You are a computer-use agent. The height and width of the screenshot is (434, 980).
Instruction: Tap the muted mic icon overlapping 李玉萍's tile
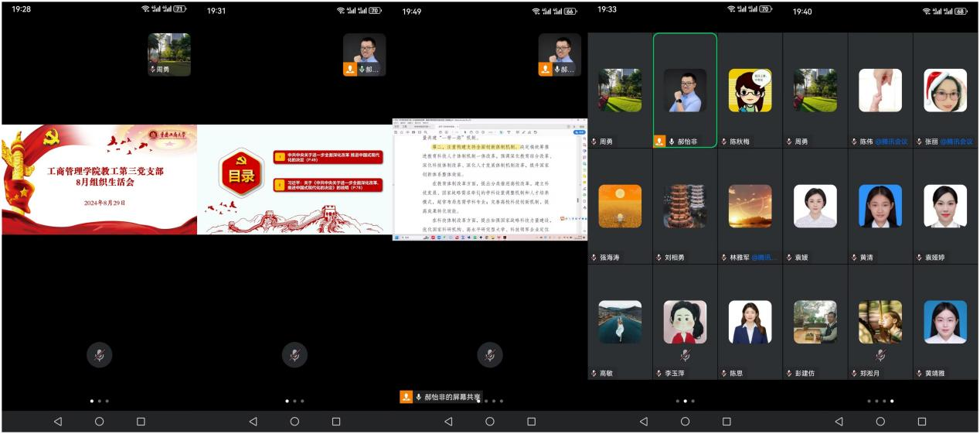[x=685, y=355]
